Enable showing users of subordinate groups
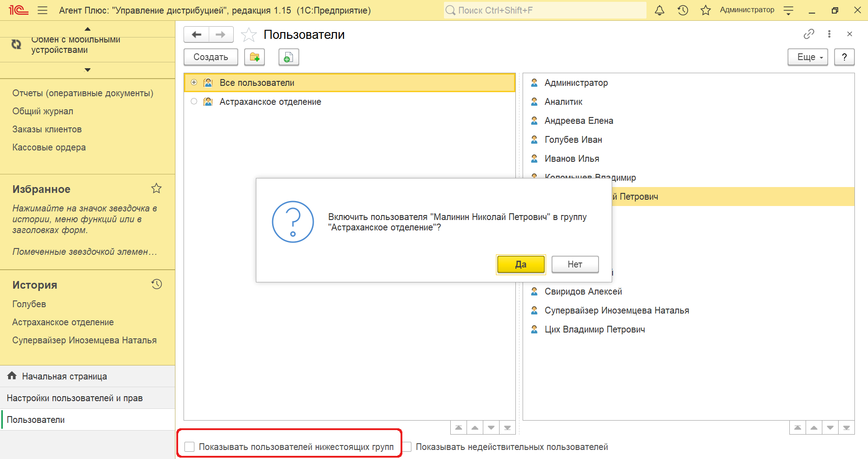Viewport: 868px width, 459px height. pos(189,447)
